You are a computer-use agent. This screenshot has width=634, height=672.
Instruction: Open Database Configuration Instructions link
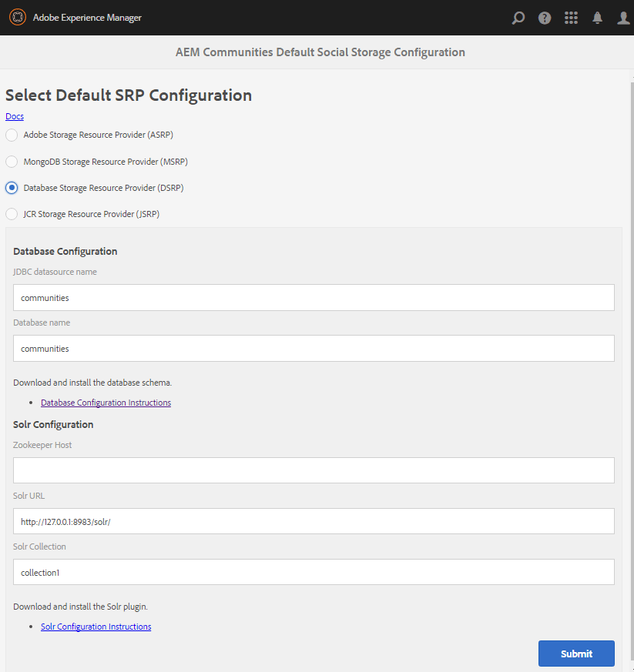tap(106, 403)
